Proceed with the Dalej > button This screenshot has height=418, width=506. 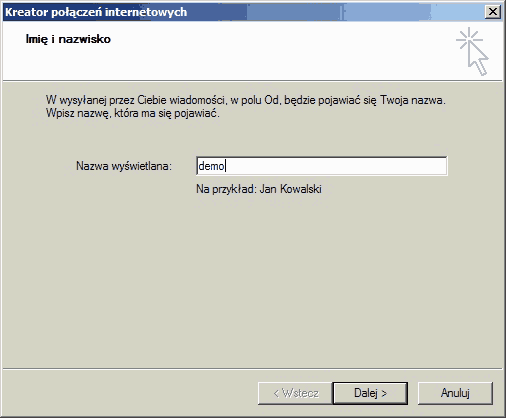(370, 393)
